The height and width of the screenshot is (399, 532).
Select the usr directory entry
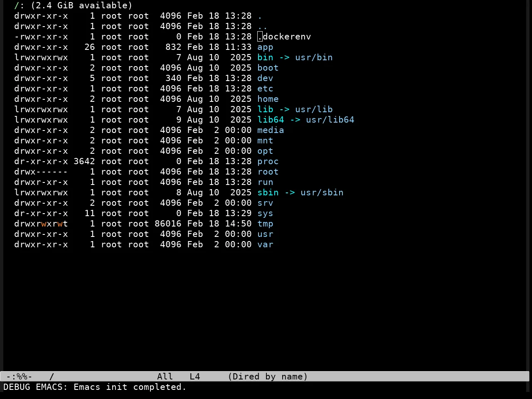pyautogui.click(x=265, y=234)
